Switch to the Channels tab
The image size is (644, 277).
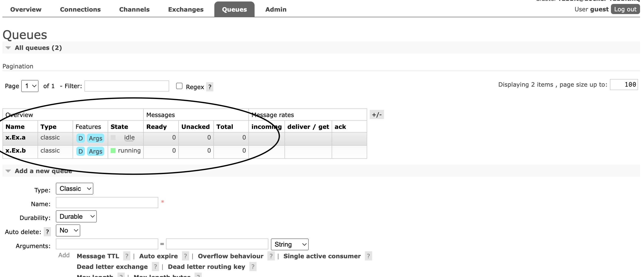point(134,9)
